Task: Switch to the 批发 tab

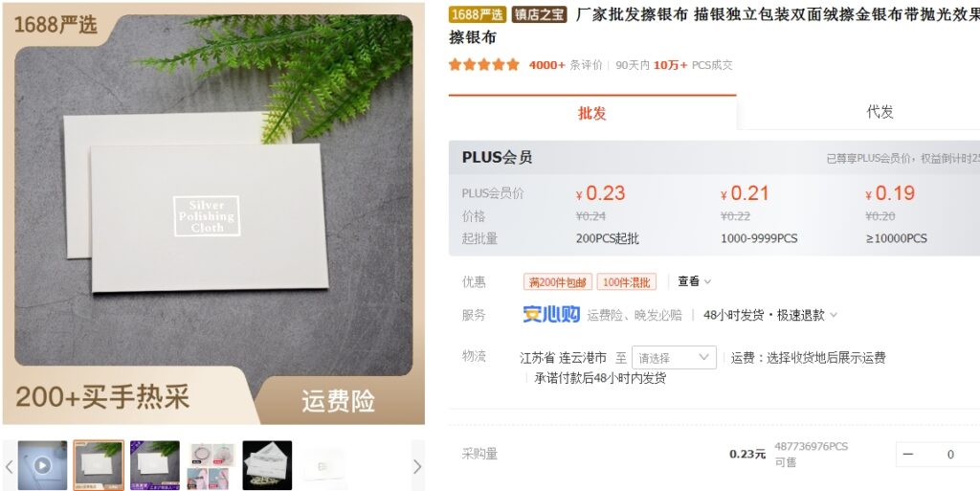Action: [x=591, y=113]
